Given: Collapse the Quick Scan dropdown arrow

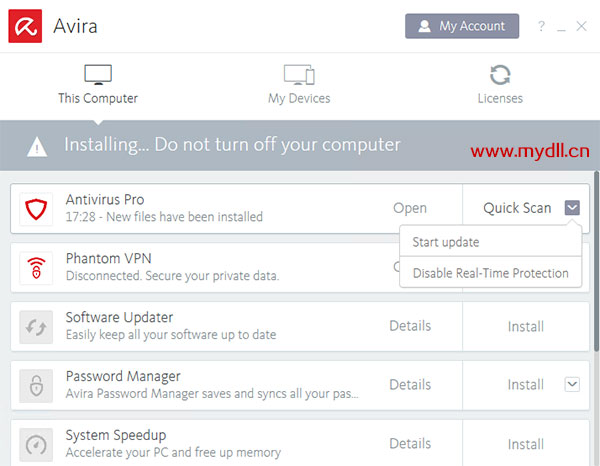Looking at the screenshot, I should (572, 208).
